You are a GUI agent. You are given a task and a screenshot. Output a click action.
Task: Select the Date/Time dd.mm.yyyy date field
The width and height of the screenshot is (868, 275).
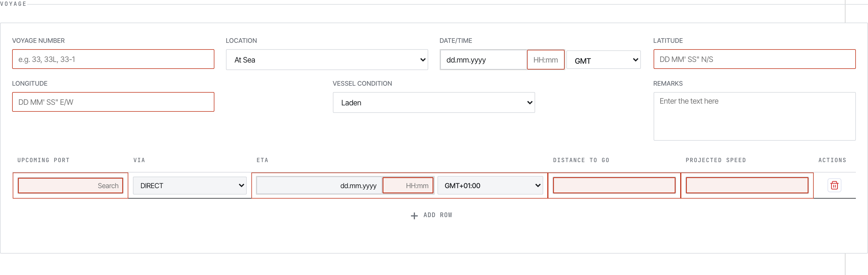(483, 60)
